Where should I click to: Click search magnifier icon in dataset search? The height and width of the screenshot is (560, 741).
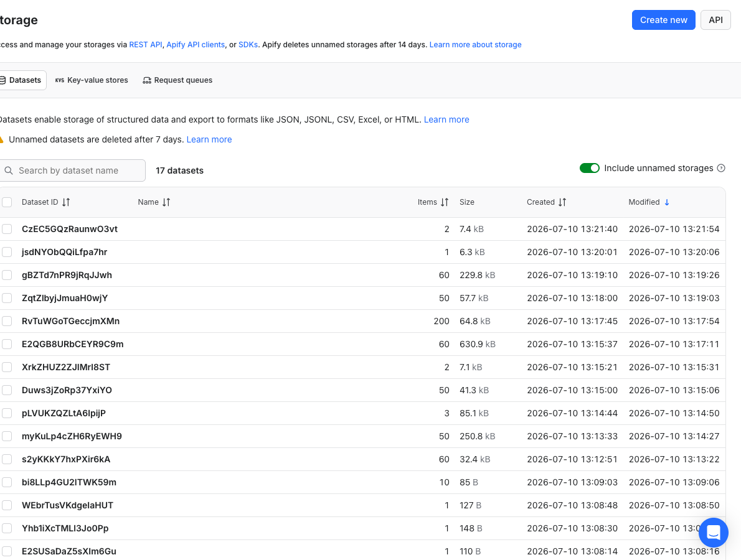tap(9, 170)
